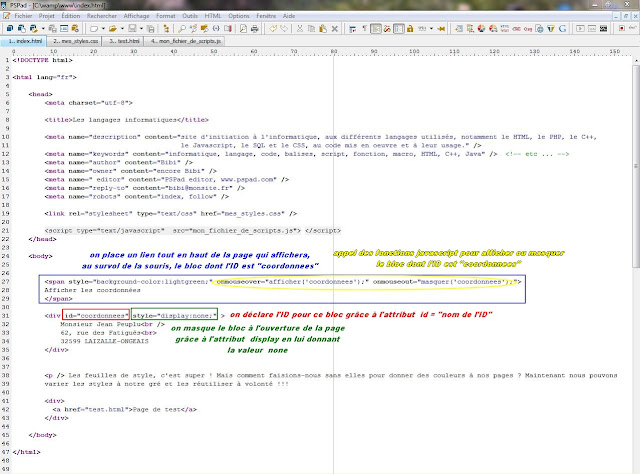Click the undo arrow icon

[x=273, y=29]
